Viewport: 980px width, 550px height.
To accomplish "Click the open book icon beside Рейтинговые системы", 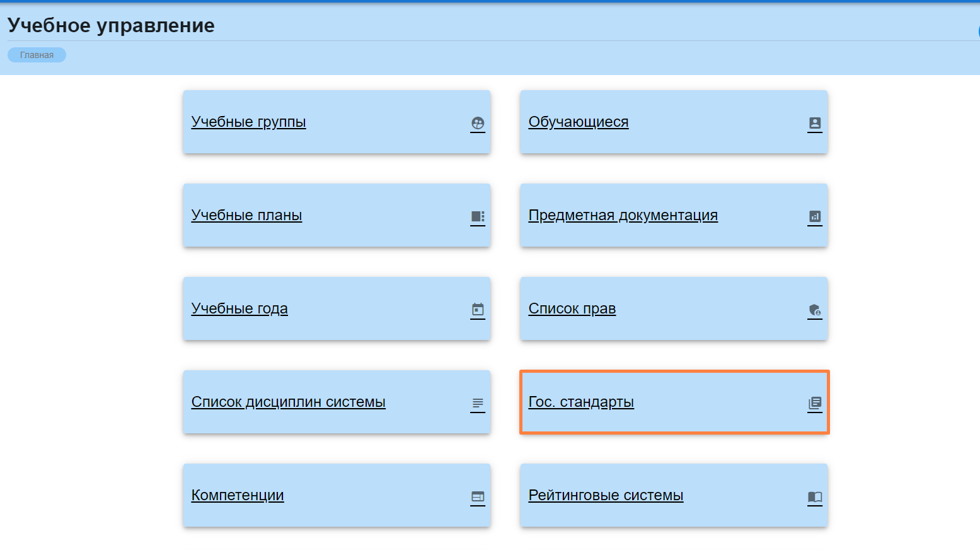I will (x=815, y=496).
